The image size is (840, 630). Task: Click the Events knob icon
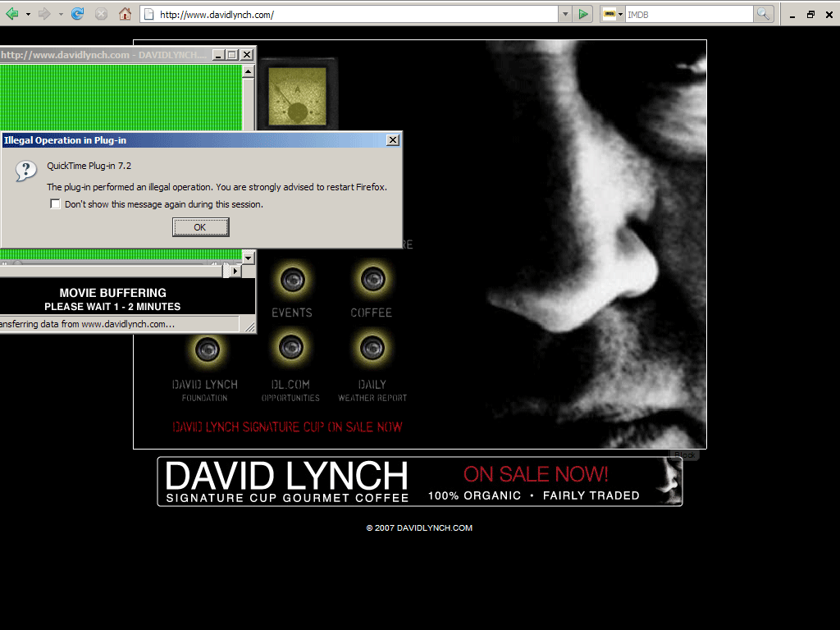(293, 280)
